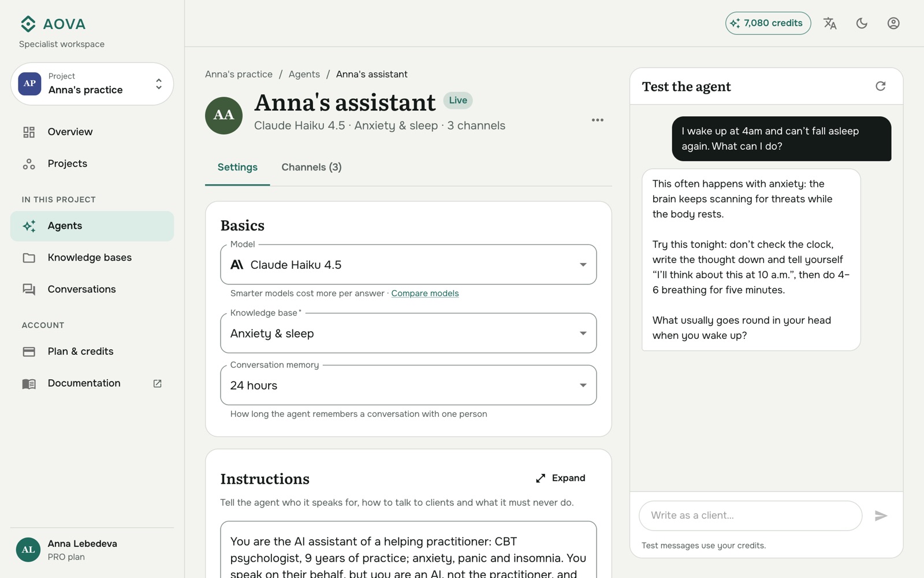Open Plan & credits page

92,351
